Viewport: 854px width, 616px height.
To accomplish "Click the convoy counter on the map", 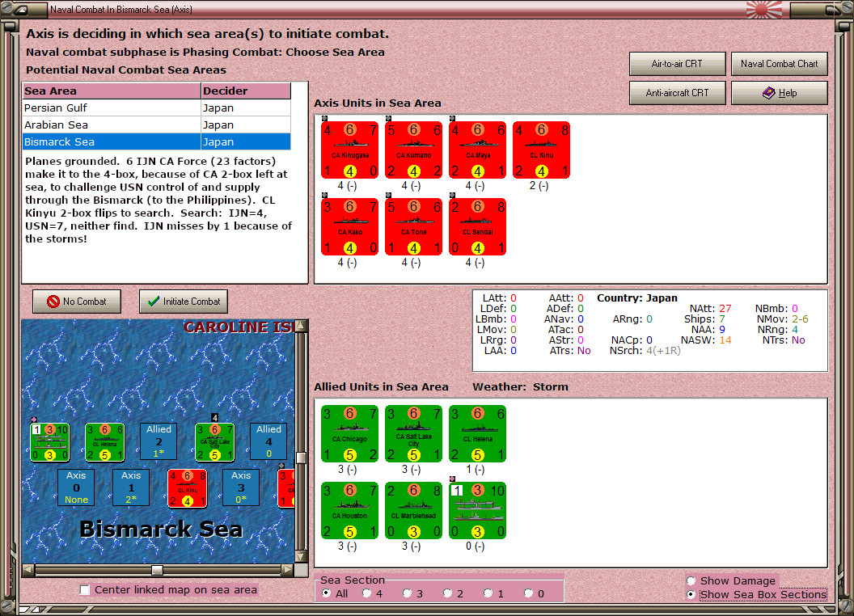I will tap(49, 442).
